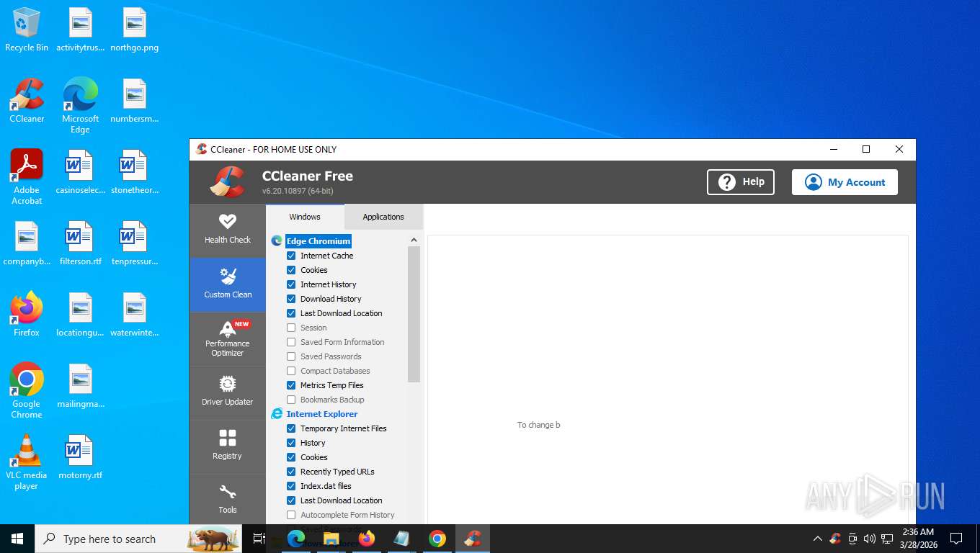Select VLC media player desktop shortcut
Image resolution: width=980 pixels, height=553 pixels.
[27, 462]
